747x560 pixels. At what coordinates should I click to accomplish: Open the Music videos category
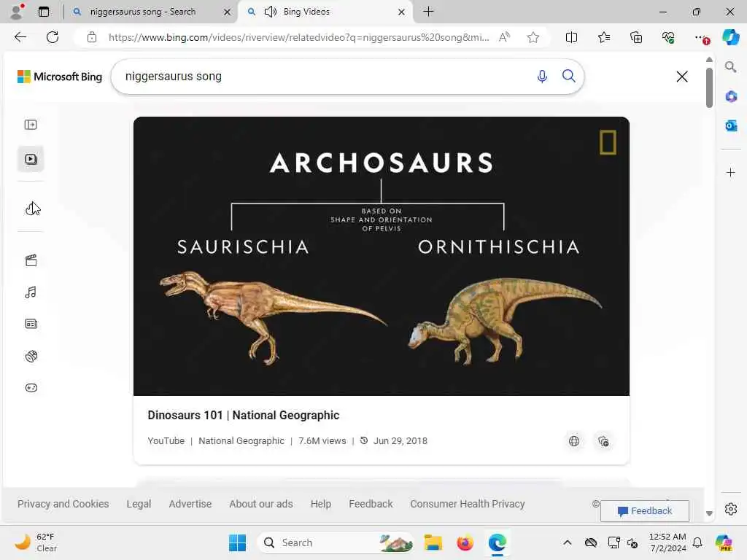31,292
